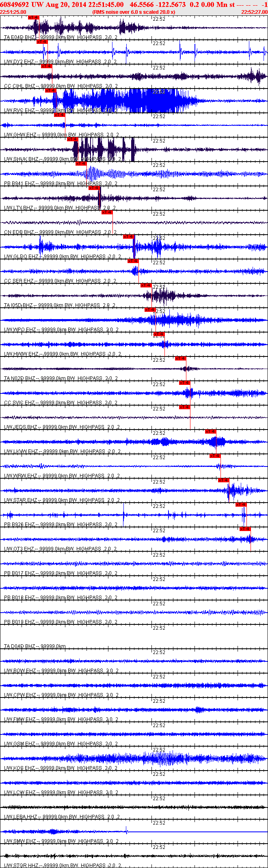Select the pick marker on UW LTY trace
Screen dimensions: 268x868
point(94,188)
